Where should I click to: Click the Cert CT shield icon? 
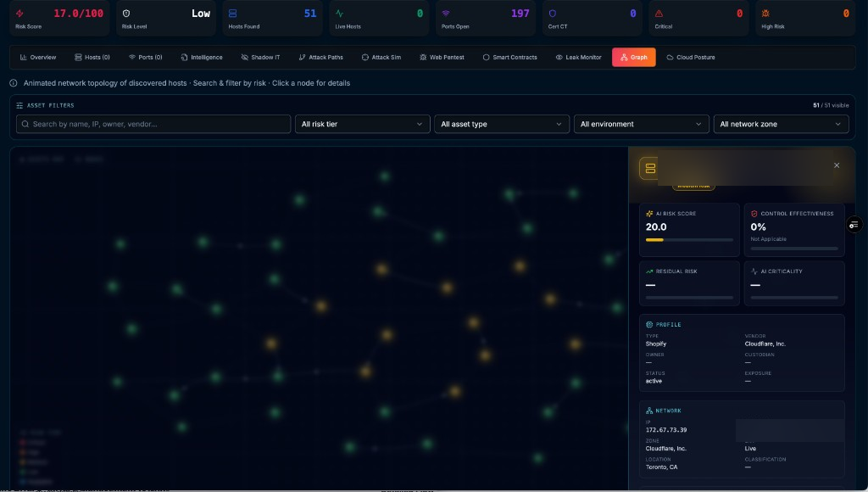[x=553, y=14]
